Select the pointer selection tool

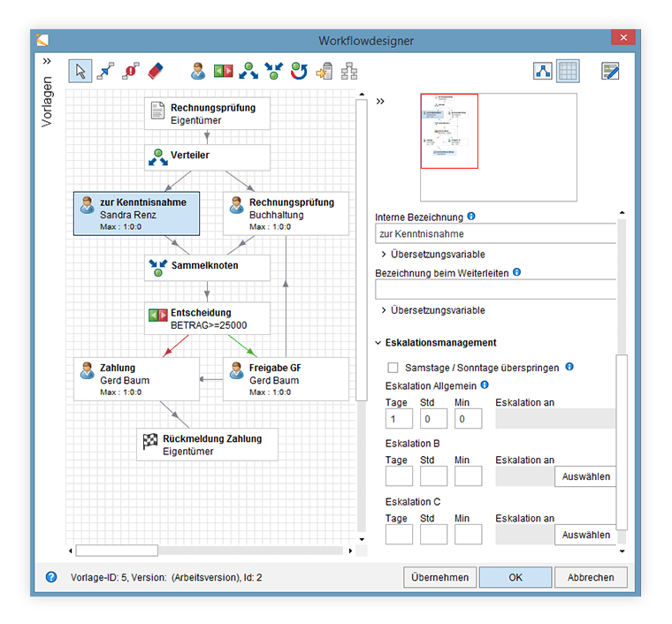tap(80, 71)
